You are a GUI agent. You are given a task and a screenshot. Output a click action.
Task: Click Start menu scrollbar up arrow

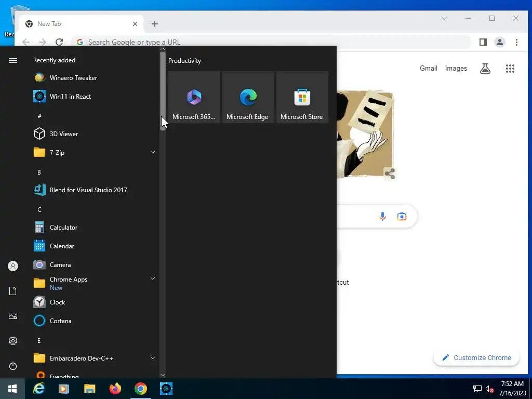pyautogui.click(x=163, y=49)
